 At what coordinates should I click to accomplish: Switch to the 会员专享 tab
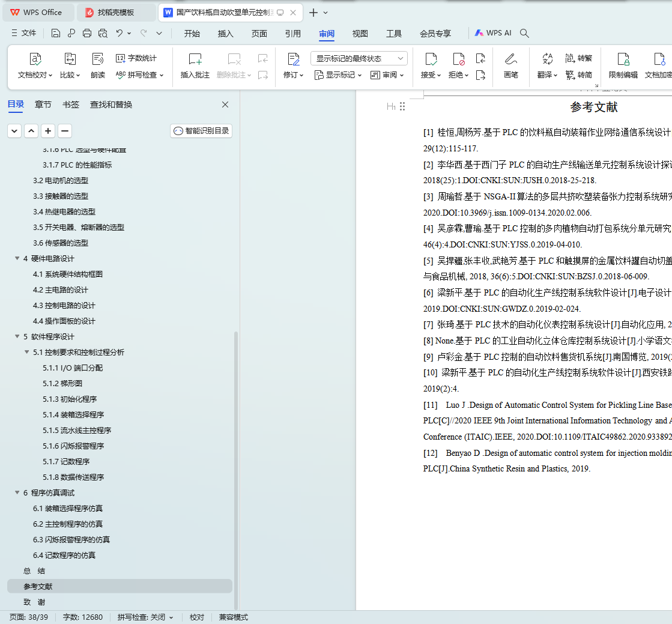435,34
